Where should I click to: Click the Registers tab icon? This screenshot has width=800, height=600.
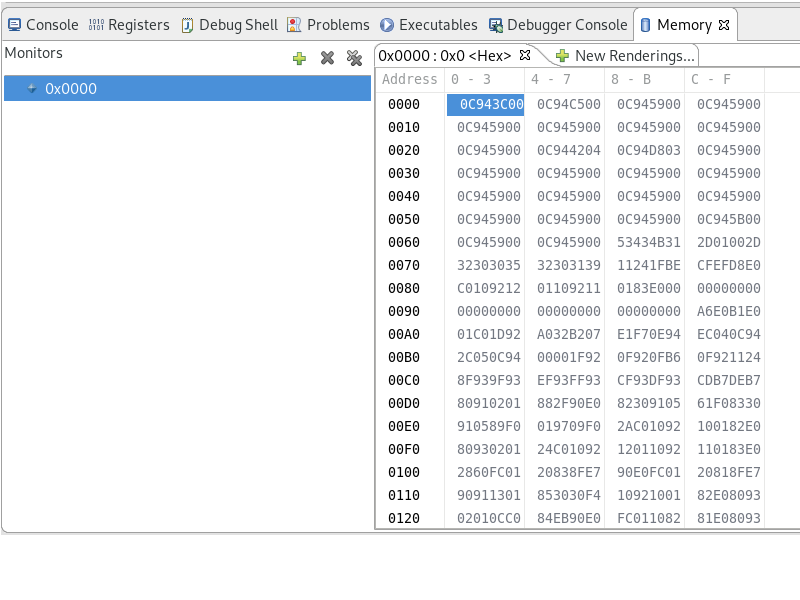coord(96,25)
